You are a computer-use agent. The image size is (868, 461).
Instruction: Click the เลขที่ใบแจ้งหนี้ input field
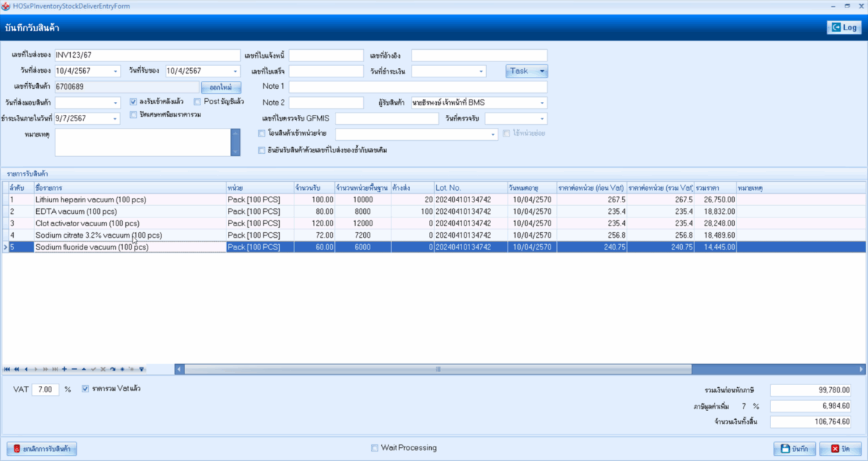coord(326,55)
